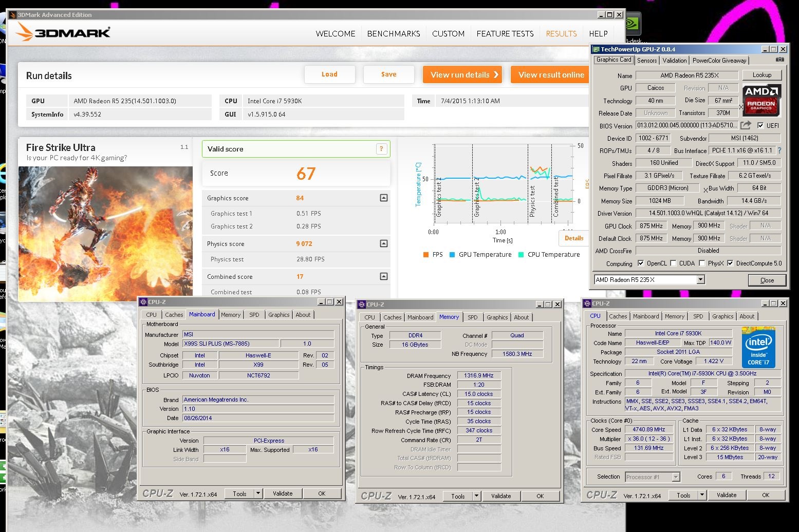799x532 pixels.
Task: Click the Lookup button in GPU-Z
Action: [x=762, y=75]
